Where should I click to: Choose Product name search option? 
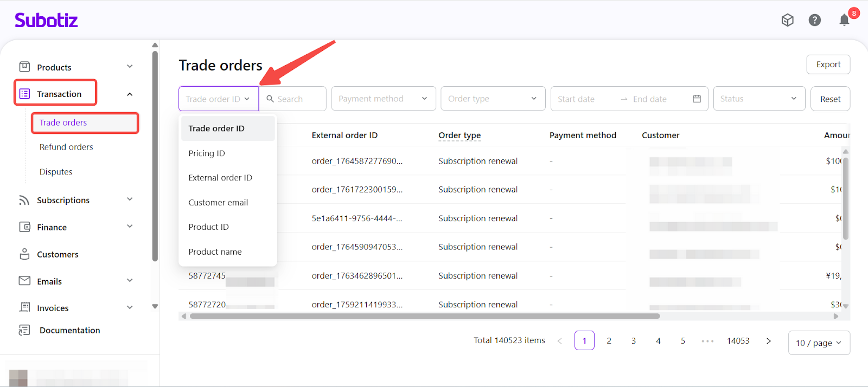tap(215, 252)
